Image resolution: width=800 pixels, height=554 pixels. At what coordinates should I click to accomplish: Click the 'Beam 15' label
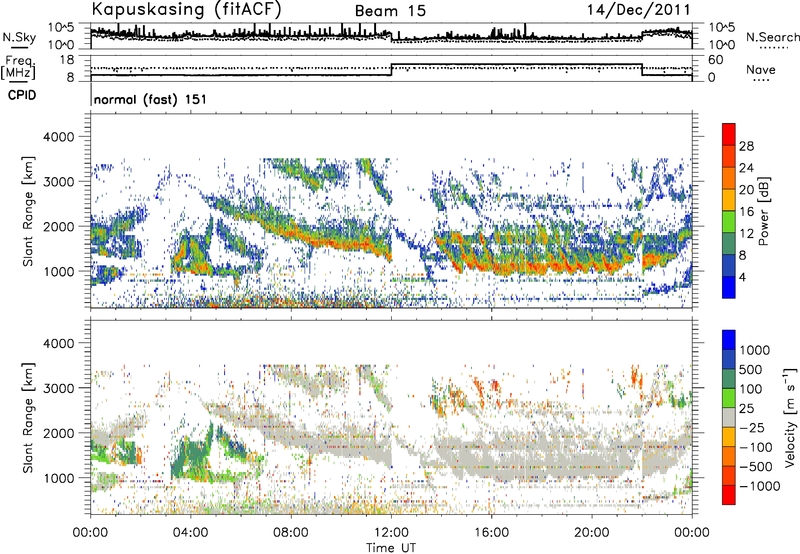click(390, 11)
